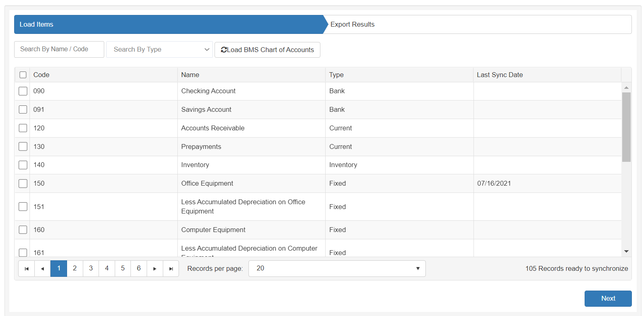Viewport: 644px width, 316px height.
Task: Select all rows with header checkbox
Action: pyautogui.click(x=23, y=75)
